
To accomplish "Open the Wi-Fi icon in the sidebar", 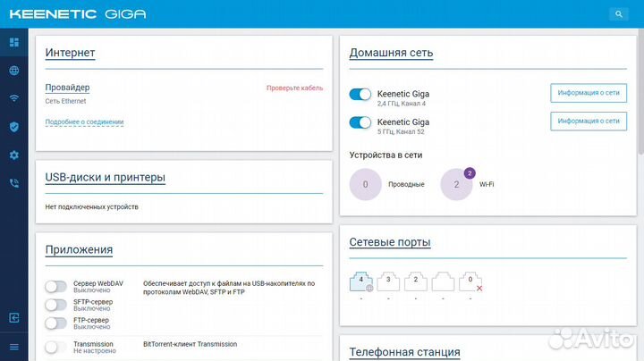I will (14, 98).
